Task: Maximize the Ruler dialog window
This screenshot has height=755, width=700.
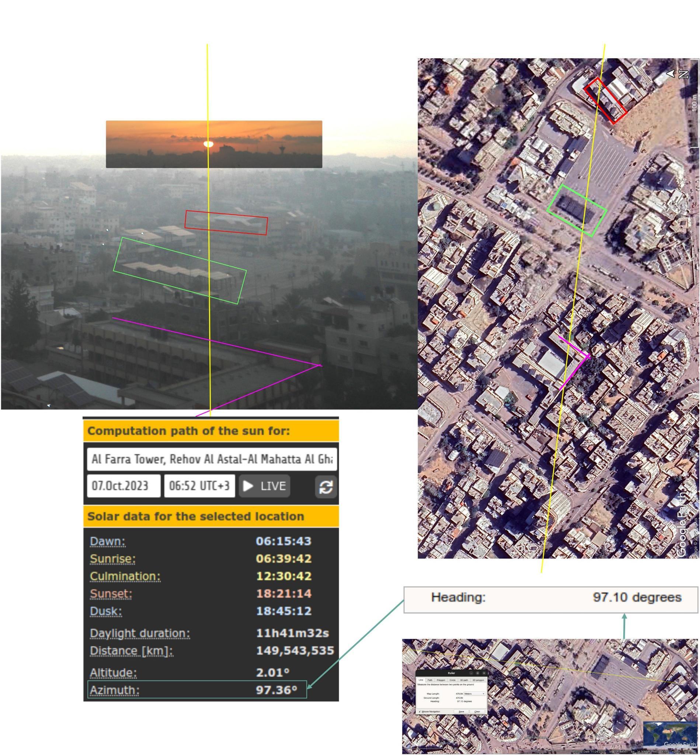Action: [x=478, y=673]
